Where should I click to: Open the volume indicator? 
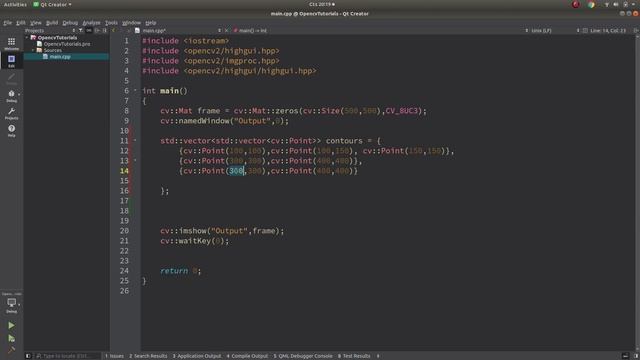click(x=616, y=4)
